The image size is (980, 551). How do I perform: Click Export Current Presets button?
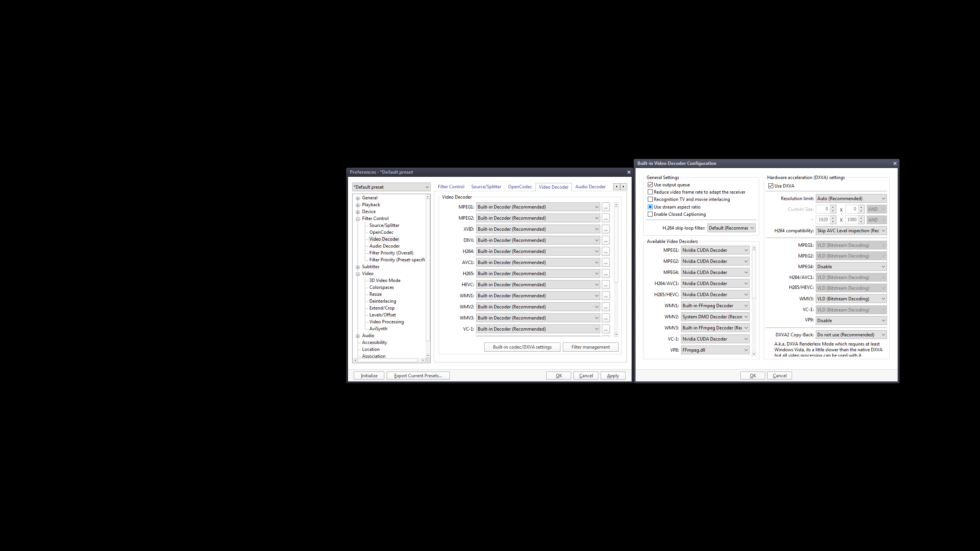coord(418,376)
